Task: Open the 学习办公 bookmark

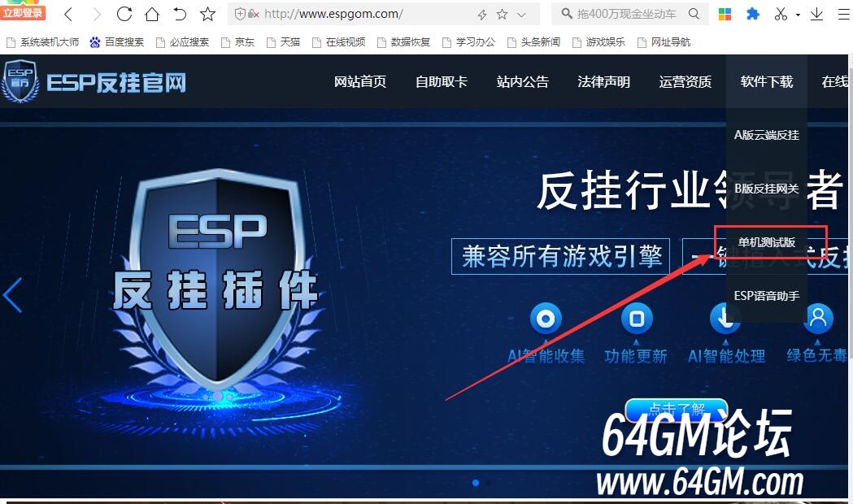Action: (x=468, y=42)
